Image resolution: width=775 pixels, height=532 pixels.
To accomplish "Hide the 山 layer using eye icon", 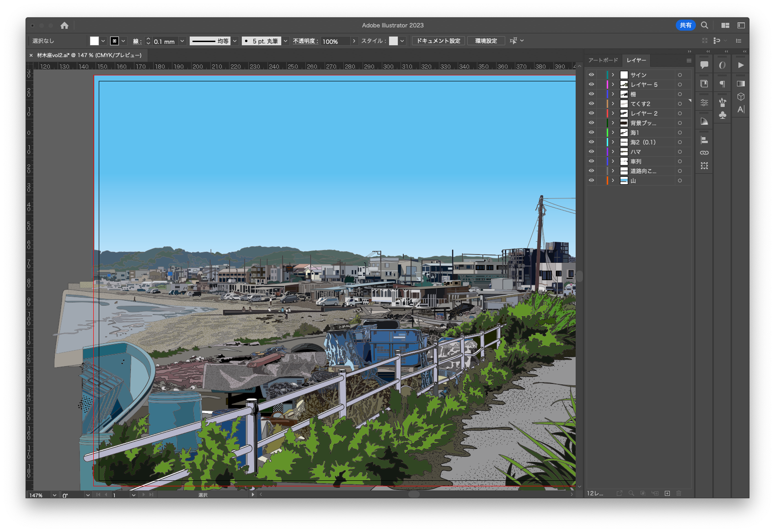I will 591,180.
